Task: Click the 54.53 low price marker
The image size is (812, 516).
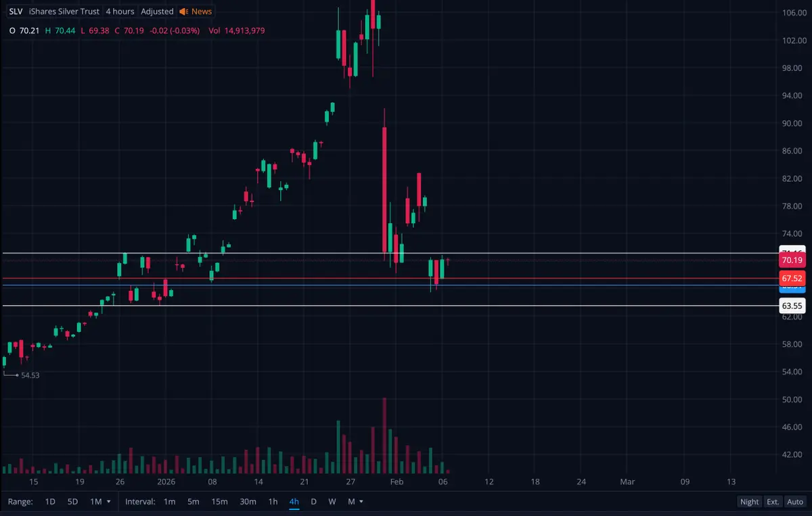Action: [x=30, y=375]
